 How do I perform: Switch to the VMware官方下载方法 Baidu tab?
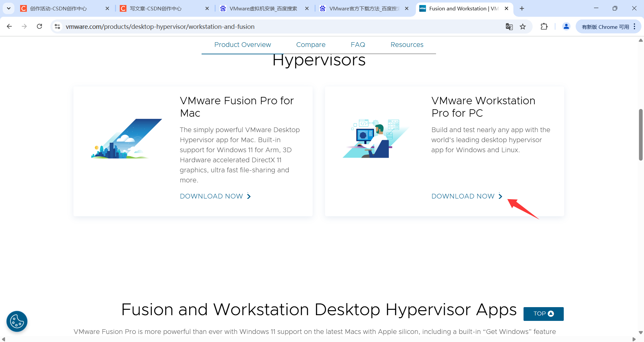pos(359,8)
